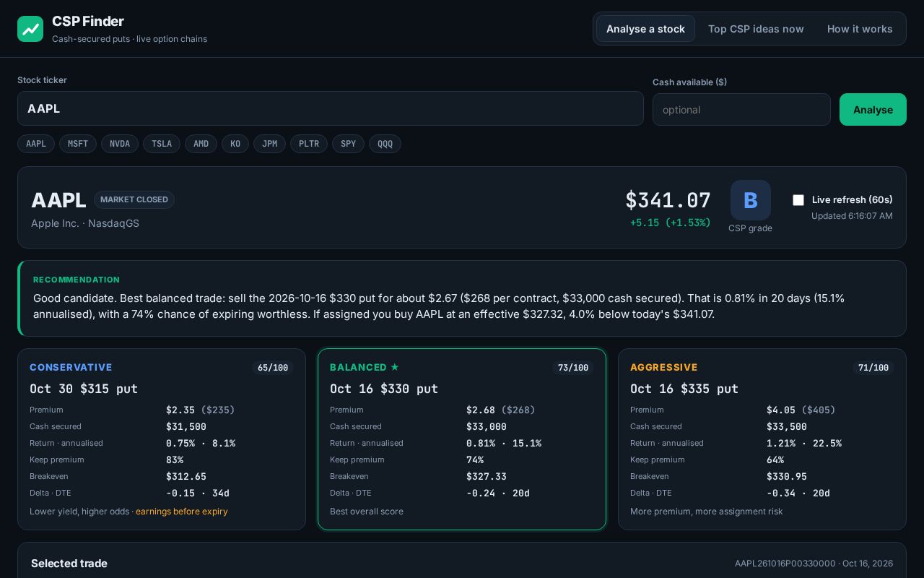The image size is (924, 578).
Task: Click the MARKET CLOSED status badge
Action: [134, 199]
